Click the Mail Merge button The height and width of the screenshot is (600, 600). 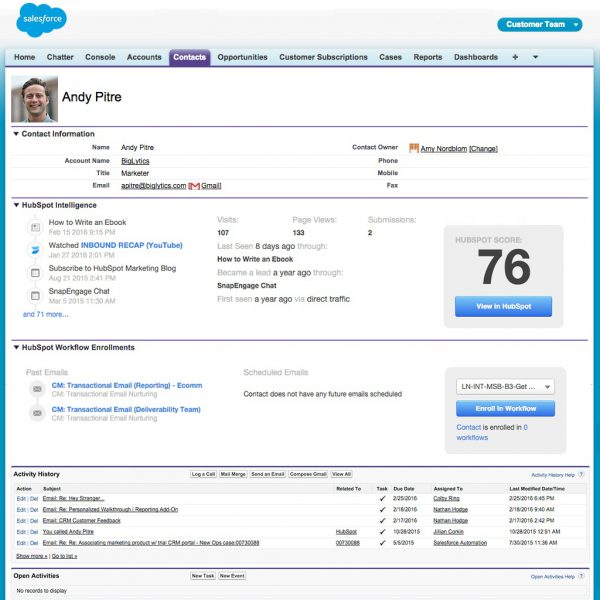point(233,474)
